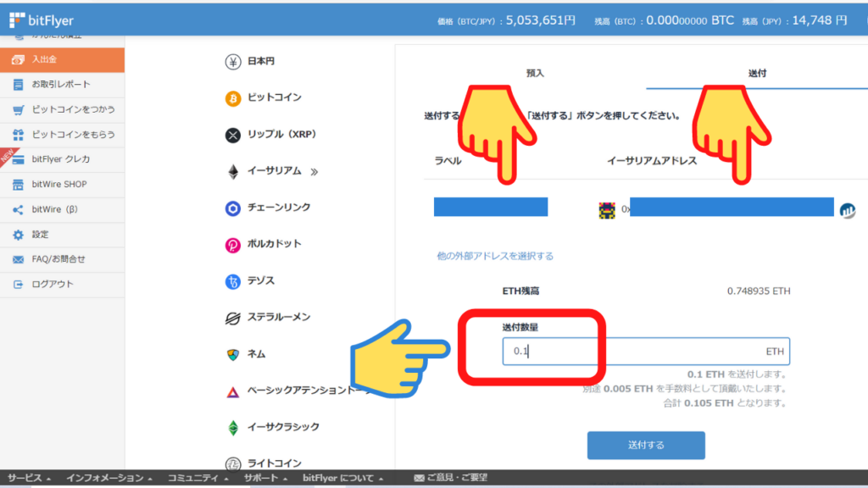Viewport: 868px width, 488px height.
Task: Open the インフォメーション footer menu
Action: pos(109,478)
